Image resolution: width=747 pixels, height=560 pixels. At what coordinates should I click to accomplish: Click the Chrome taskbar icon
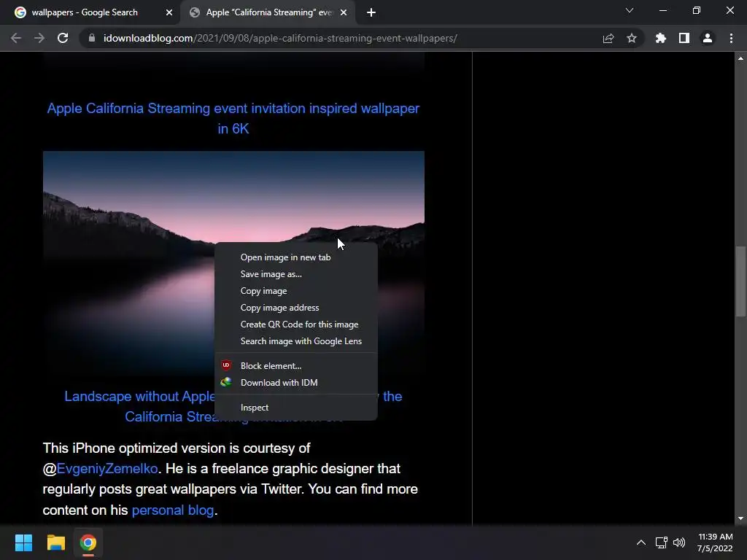click(88, 542)
